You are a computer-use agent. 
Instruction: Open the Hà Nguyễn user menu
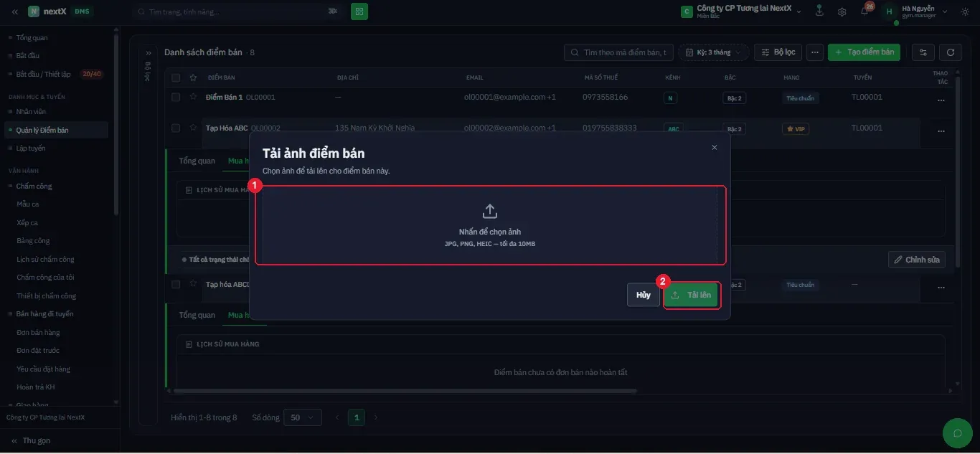[915, 11]
